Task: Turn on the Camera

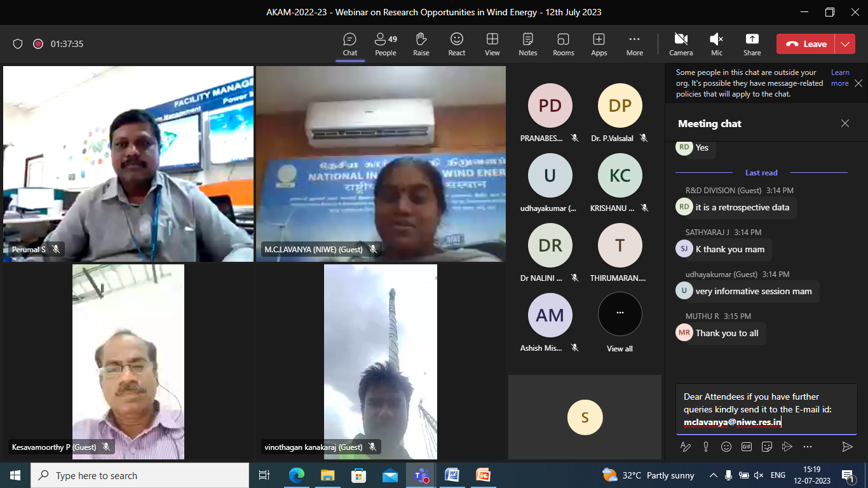Action: [681, 44]
